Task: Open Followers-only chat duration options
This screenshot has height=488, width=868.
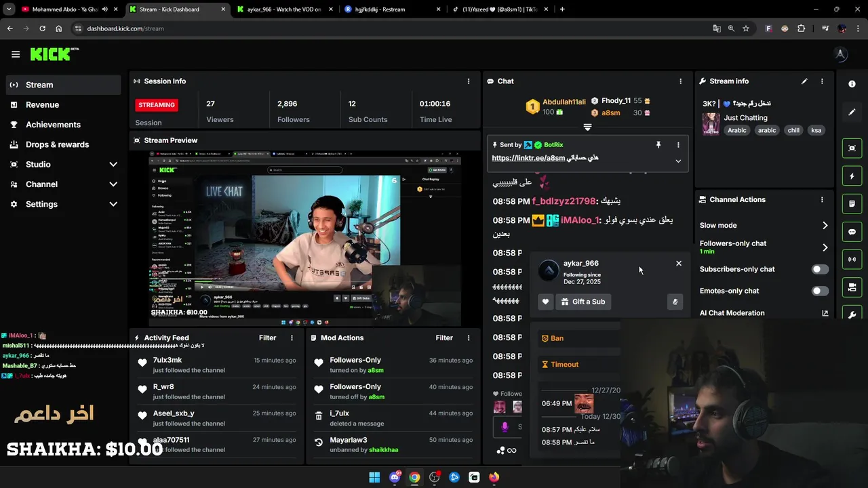Action: (x=825, y=247)
